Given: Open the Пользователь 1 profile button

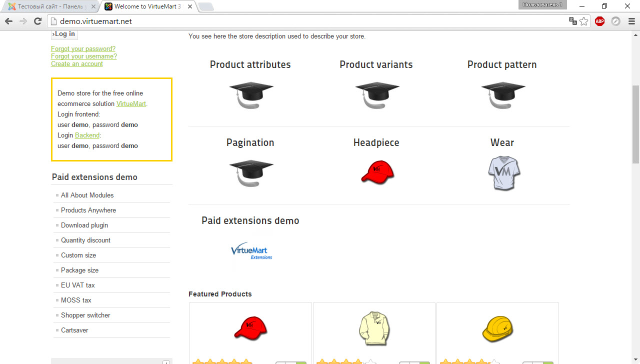Looking at the screenshot, I should click(542, 4).
